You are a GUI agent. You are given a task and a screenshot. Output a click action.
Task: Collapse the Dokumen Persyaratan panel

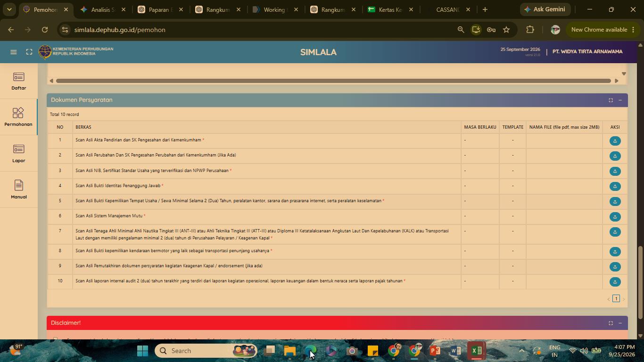coord(620,100)
